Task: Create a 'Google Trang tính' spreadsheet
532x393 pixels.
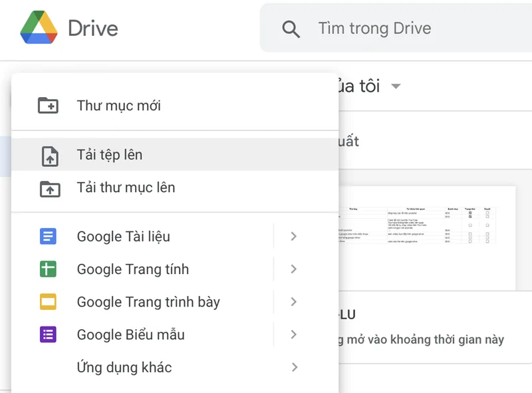Action: (x=142, y=269)
